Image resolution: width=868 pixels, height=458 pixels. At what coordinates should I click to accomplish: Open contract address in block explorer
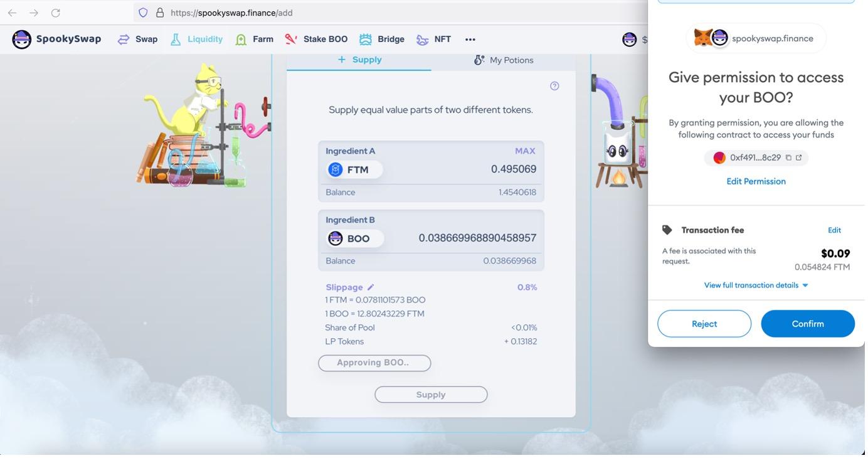click(x=799, y=157)
